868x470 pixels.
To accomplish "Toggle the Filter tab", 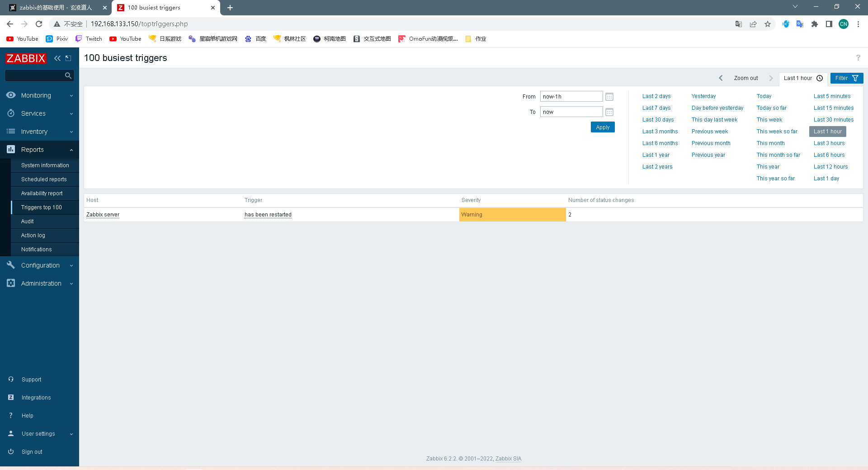I will [x=846, y=78].
